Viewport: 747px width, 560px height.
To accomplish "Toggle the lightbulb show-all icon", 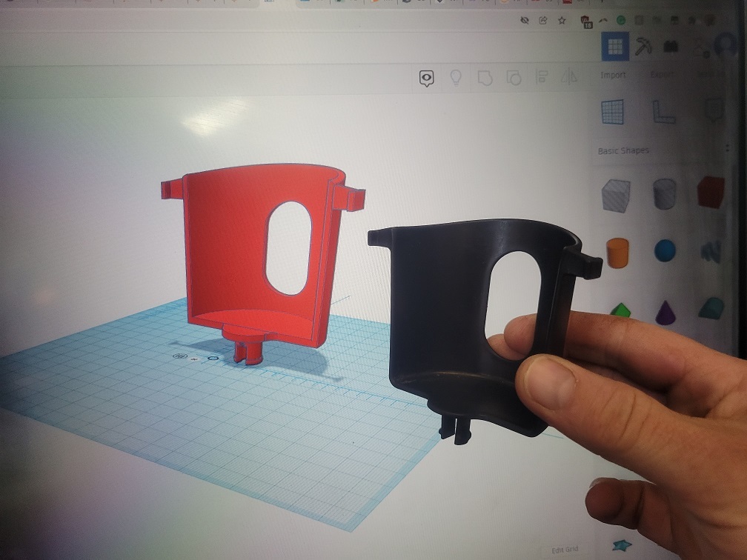I will 456,77.
